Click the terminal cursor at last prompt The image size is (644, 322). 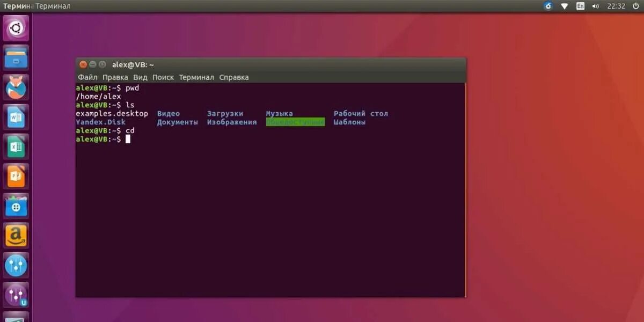(128, 139)
